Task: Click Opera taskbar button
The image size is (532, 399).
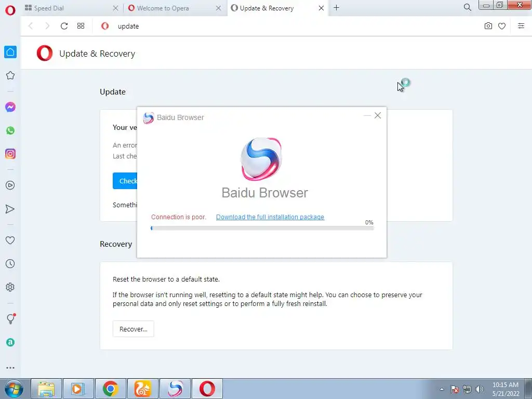Action: coord(207,389)
